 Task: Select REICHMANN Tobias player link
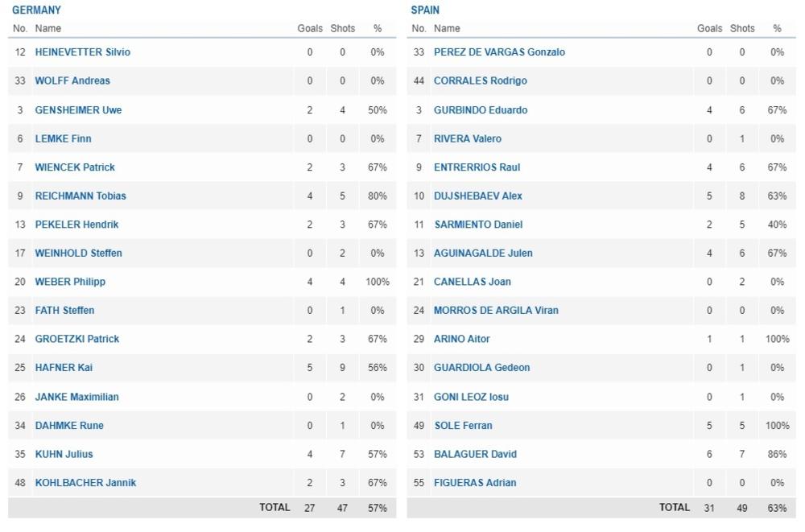click(x=80, y=196)
